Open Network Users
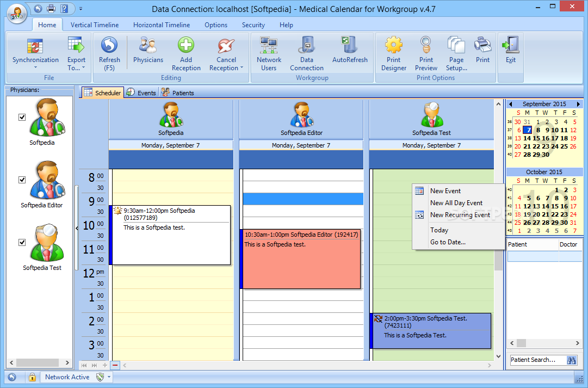 [x=269, y=45]
